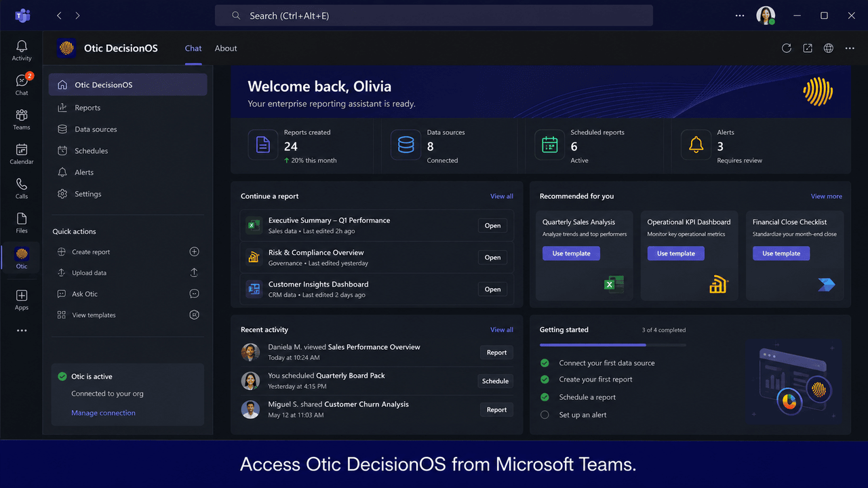Open Reports in the sidebar
Screen dimensions: 868x488
click(127, 108)
